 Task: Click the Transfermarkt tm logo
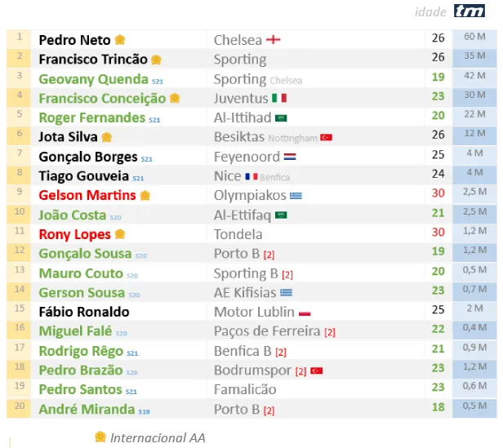pyautogui.click(x=470, y=11)
